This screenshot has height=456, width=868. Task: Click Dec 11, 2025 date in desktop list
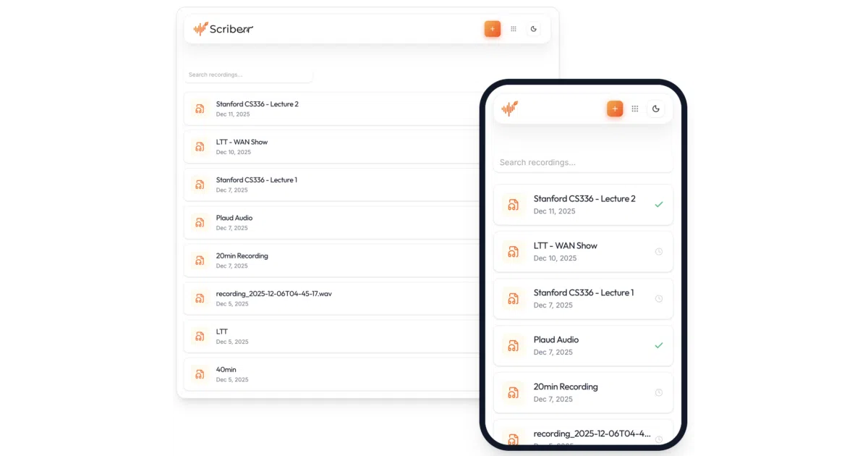click(232, 114)
